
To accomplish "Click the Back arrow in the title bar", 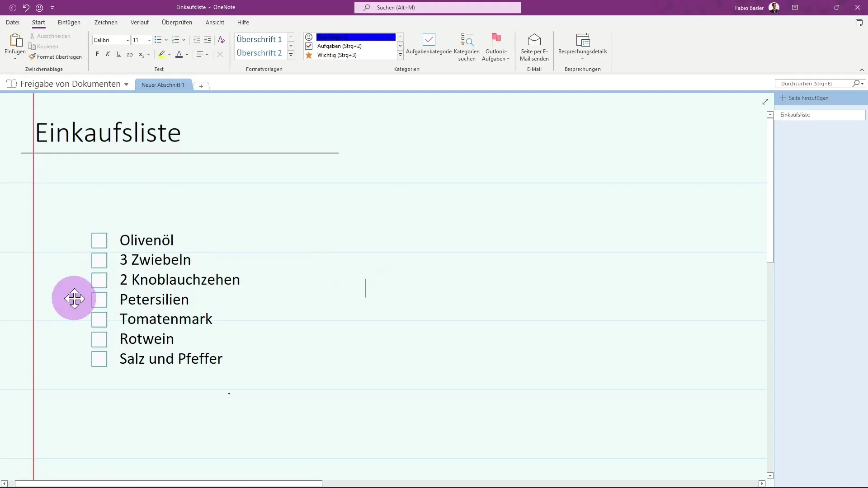I will (x=13, y=8).
